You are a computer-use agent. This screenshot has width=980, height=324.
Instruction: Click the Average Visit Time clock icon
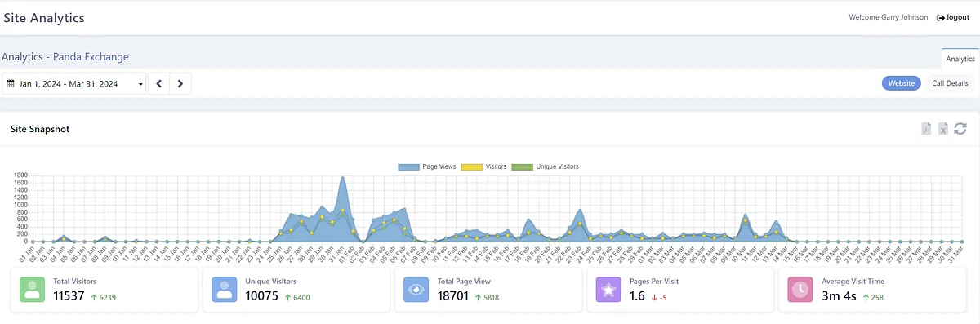click(x=801, y=290)
